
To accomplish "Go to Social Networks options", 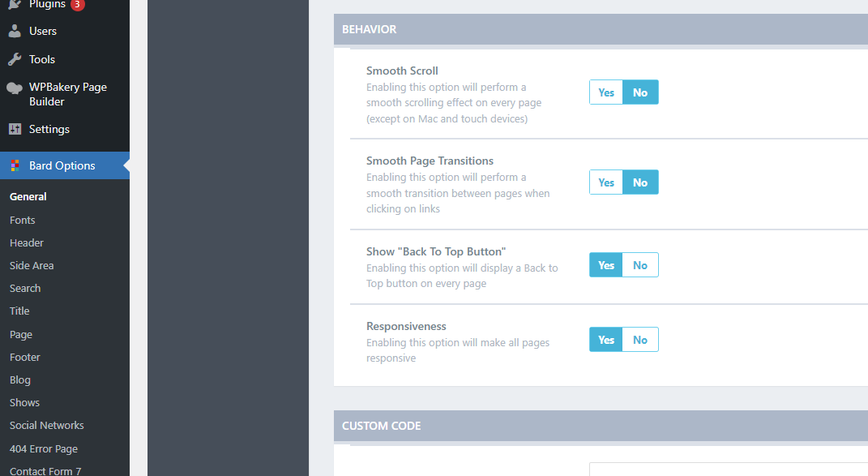I will tap(47, 425).
